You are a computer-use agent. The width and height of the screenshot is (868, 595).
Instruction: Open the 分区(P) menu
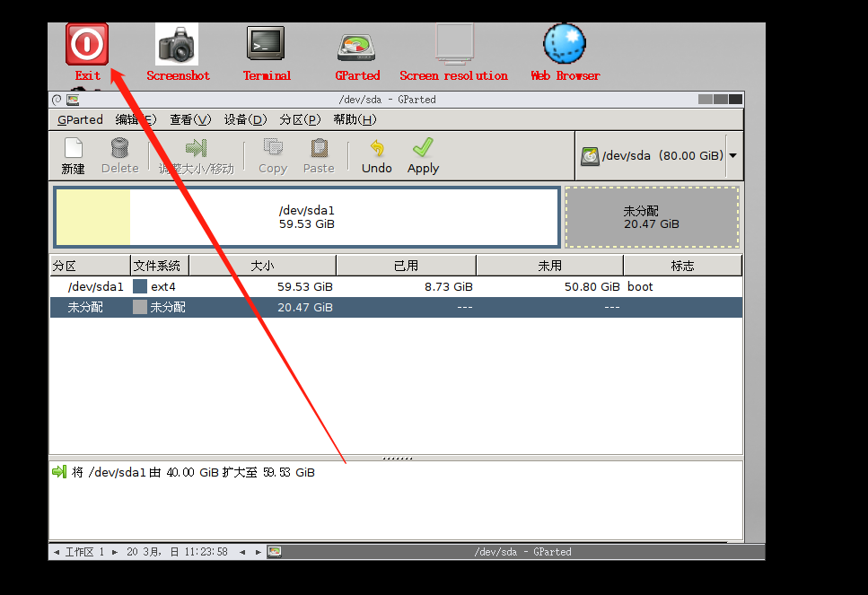click(300, 119)
